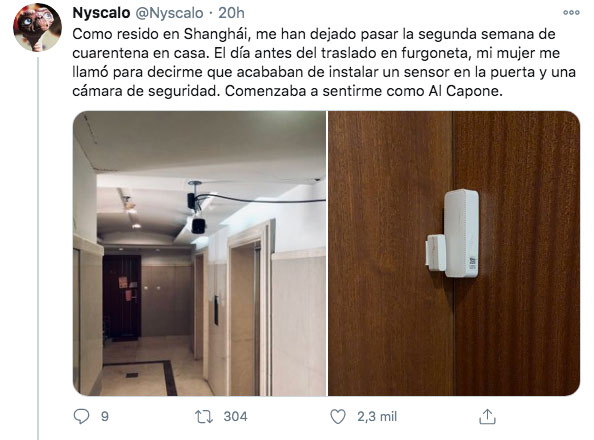594x440 pixels.
Task: Visit the @Nyscalo handle link
Action: click(x=169, y=13)
